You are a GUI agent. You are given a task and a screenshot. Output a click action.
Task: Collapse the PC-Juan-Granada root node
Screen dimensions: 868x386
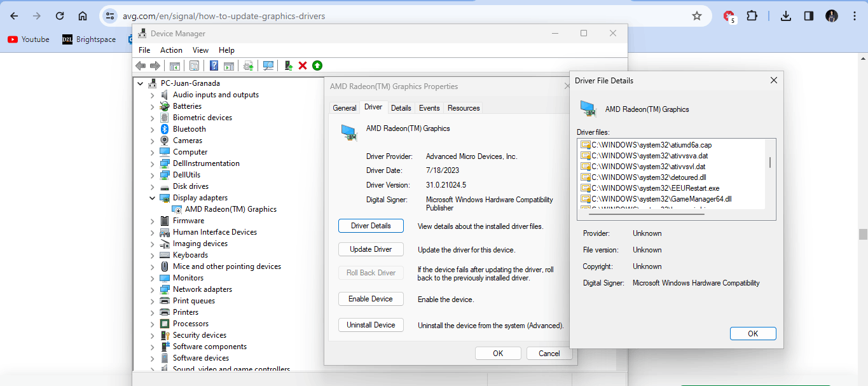point(141,83)
